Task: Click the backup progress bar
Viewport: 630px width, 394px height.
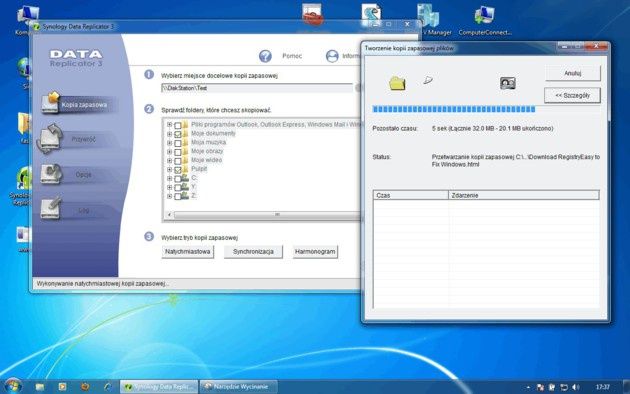Action: pyautogui.click(x=486, y=109)
